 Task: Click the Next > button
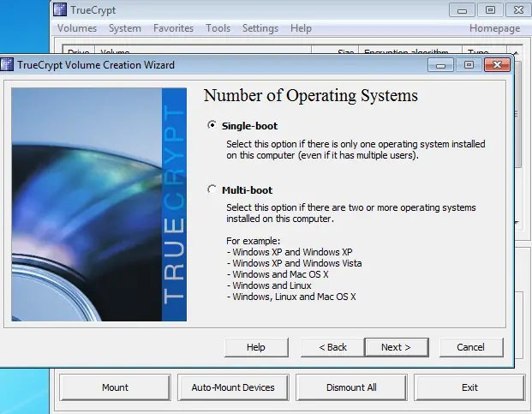click(397, 347)
